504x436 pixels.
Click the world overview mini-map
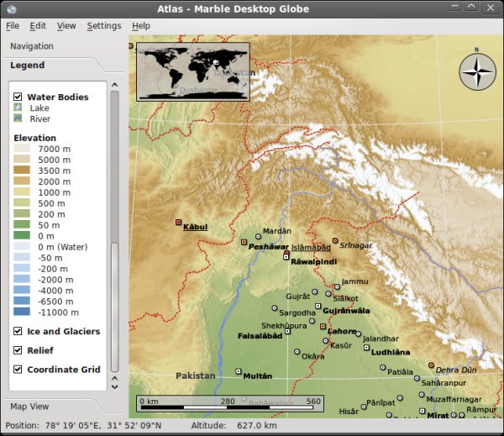[193, 71]
